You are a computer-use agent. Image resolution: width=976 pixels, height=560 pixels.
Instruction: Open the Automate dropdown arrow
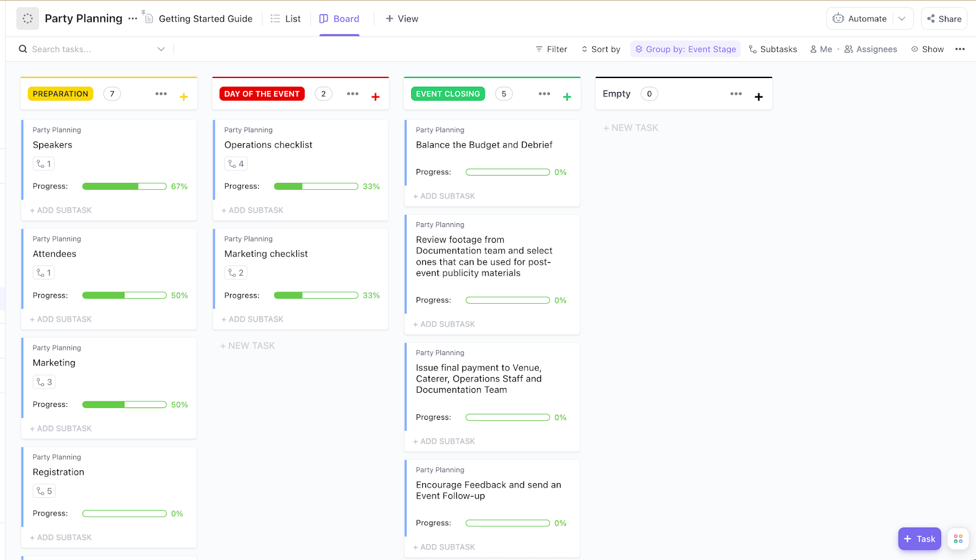902,19
